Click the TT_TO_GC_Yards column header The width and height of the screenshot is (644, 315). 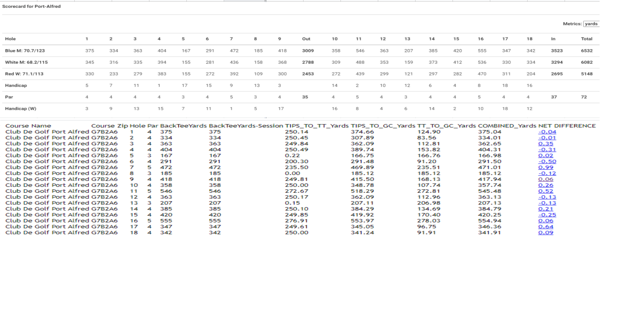446,126
